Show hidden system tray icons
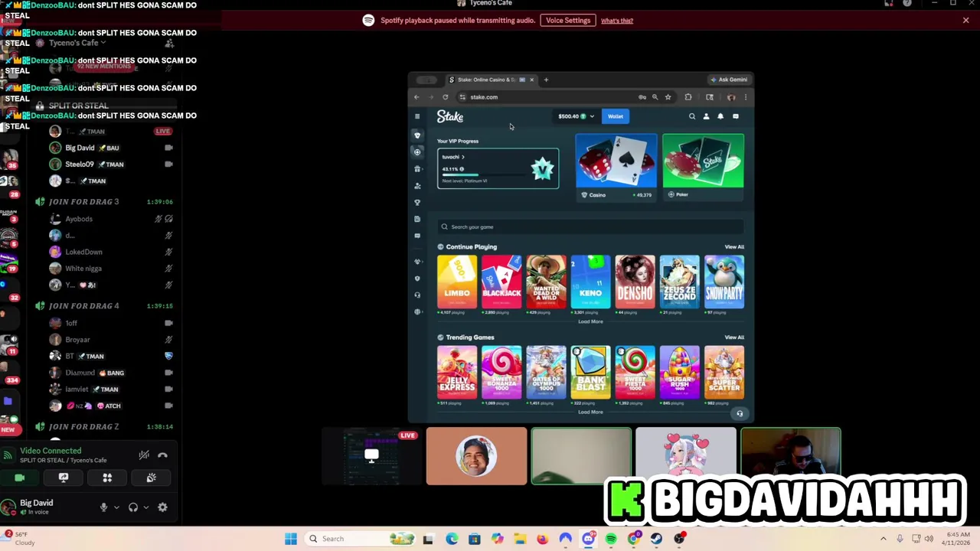Screen dimensions: 980x551 [883, 539]
